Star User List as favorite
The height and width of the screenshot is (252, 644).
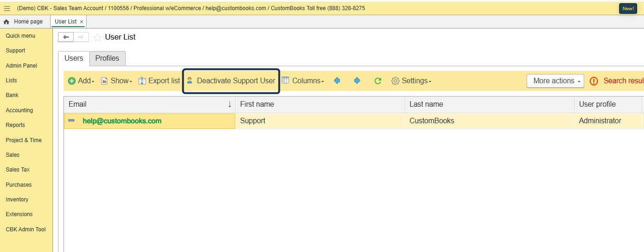click(x=97, y=37)
